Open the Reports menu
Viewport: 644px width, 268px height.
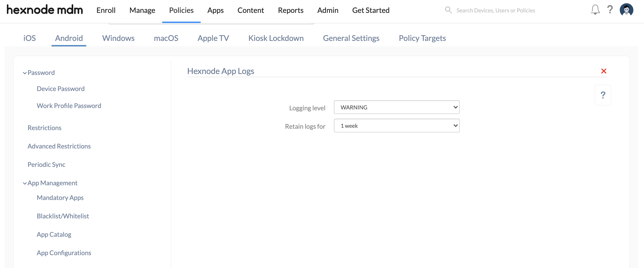click(x=291, y=10)
